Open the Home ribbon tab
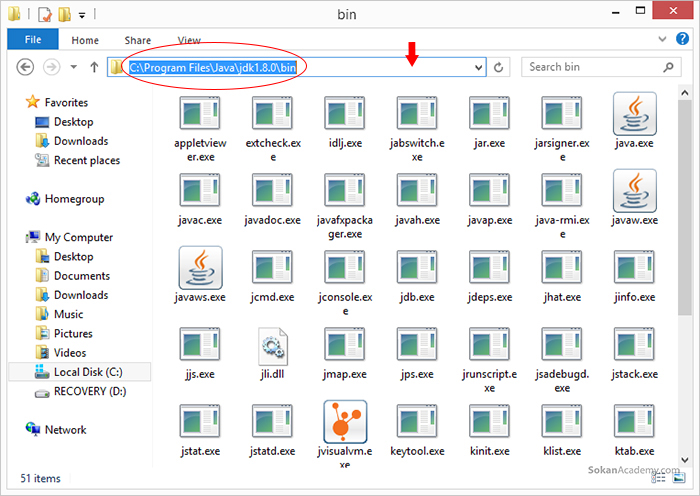 click(85, 40)
